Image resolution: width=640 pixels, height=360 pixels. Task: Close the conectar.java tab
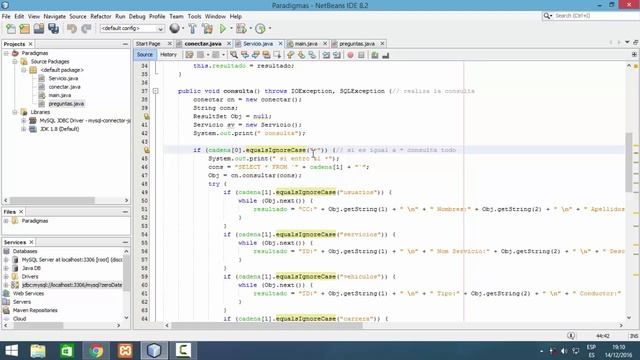[x=229, y=44]
